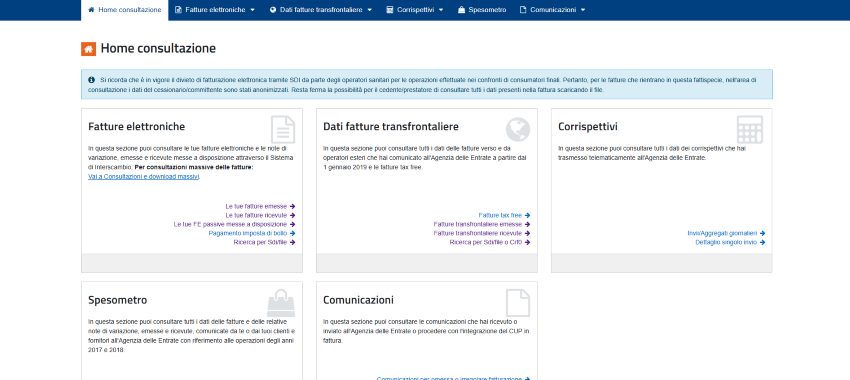Image resolution: width=850 pixels, height=380 pixels.
Task: Click Ricerca per Sdi/file link
Action: click(265, 242)
